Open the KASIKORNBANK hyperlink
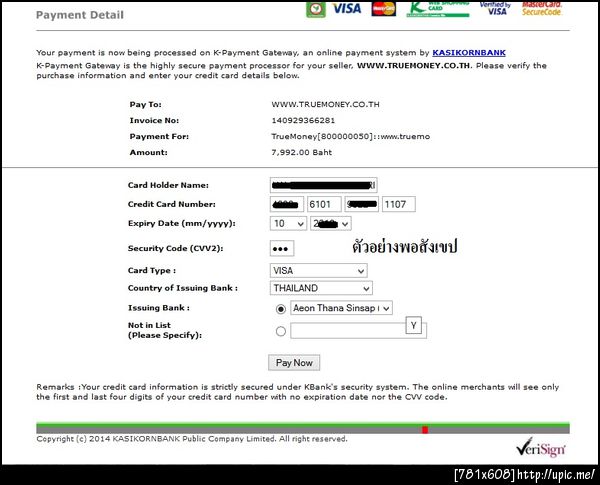Screen dimensions: 600x485 point(469,53)
